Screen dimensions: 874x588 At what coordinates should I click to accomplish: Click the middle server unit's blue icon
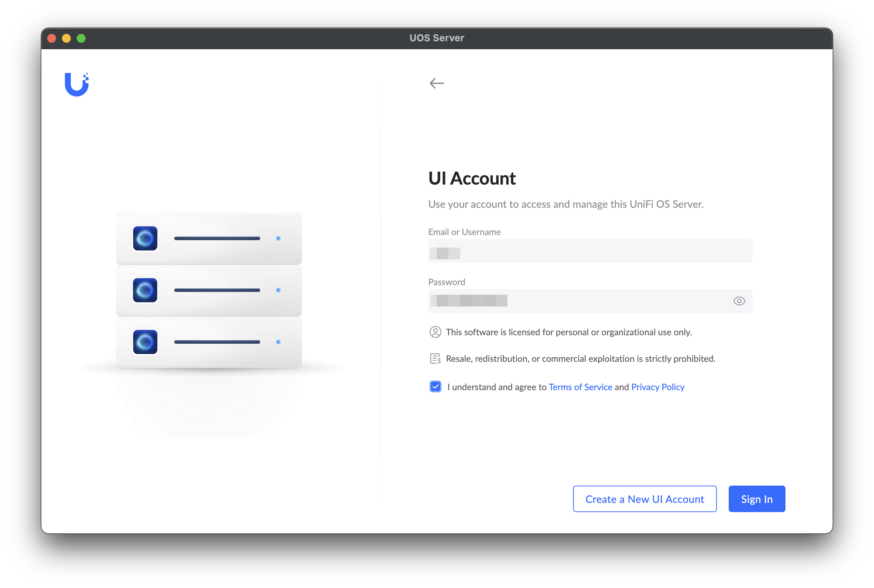click(145, 290)
